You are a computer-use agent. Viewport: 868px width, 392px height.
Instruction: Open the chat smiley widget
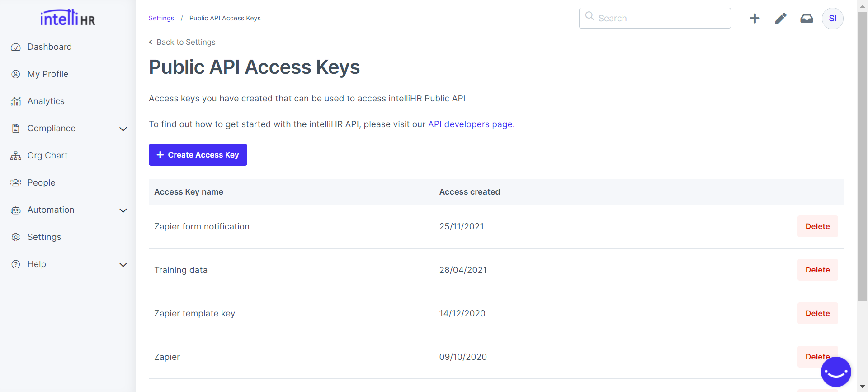point(836,372)
